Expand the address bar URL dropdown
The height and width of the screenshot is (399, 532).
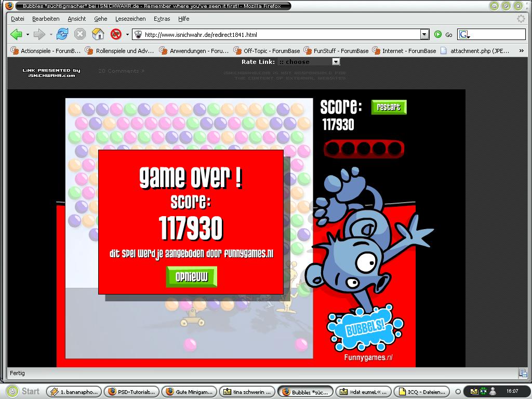point(425,34)
